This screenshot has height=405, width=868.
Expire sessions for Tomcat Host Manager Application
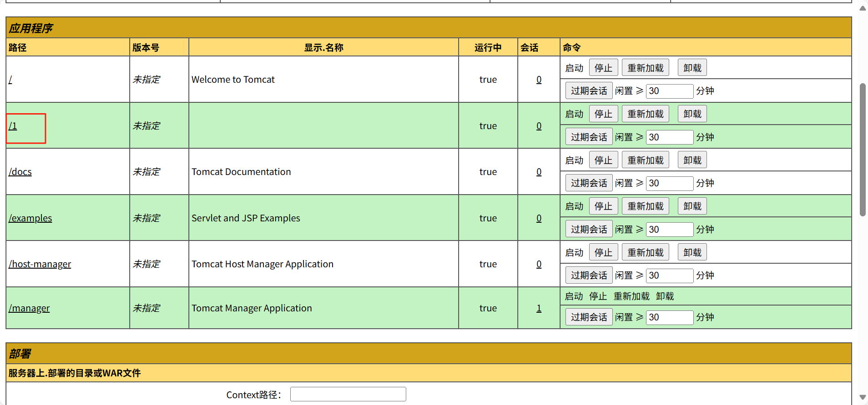tap(589, 275)
